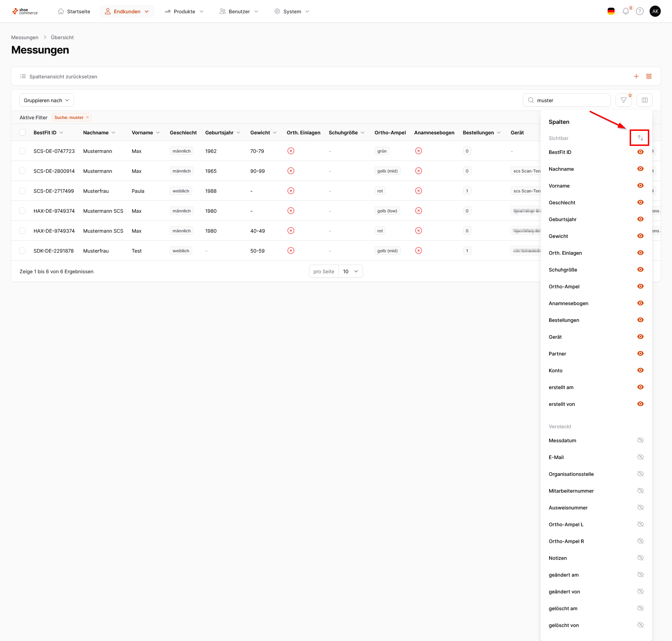Screen dimensions: 672x641
Task: Click 'Spaltenansicht zurücksetzen'
Action: point(63,77)
